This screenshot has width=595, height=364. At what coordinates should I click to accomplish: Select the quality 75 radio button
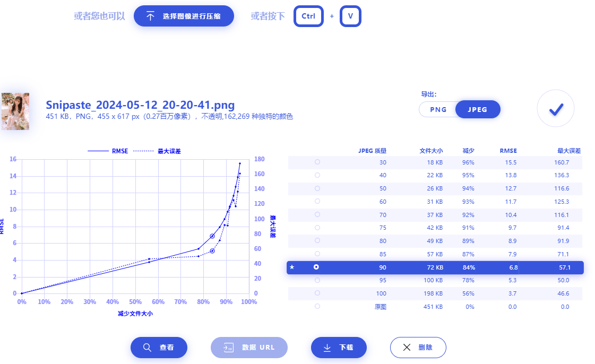point(317,228)
